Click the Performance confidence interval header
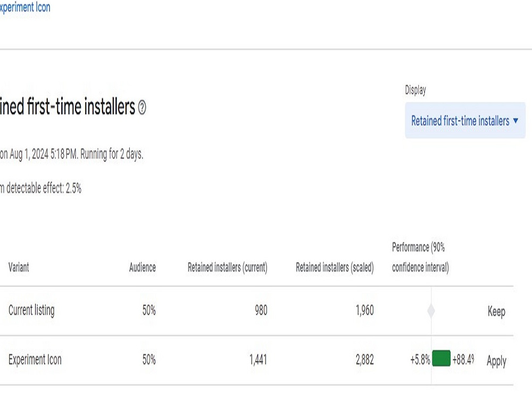Screen dimensions: 532x399 [x=420, y=257]
